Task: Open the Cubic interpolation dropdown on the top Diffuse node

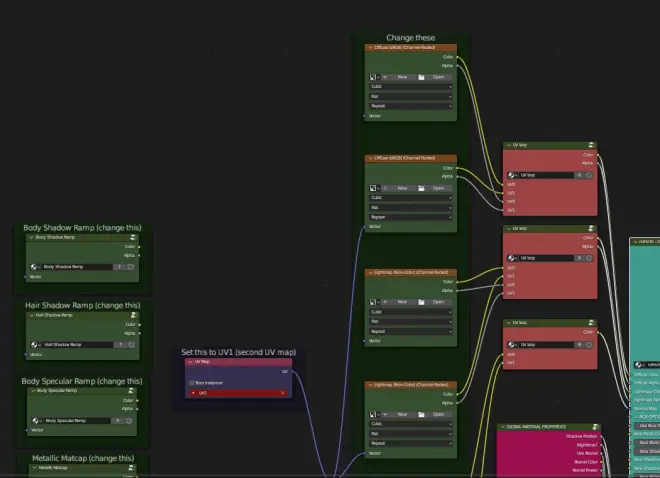Action: click(411, 86)
